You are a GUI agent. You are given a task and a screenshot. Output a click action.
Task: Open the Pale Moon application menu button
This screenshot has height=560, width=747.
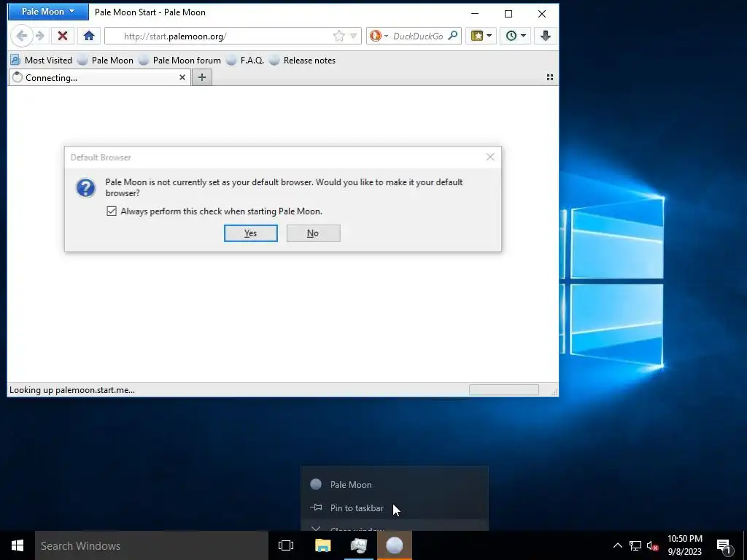(48, 12)
